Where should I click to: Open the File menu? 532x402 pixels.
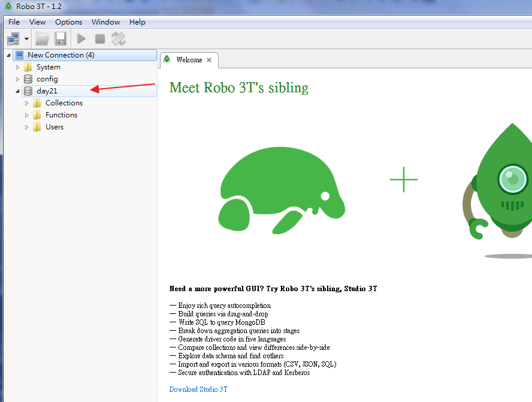[x=14, y=22]
